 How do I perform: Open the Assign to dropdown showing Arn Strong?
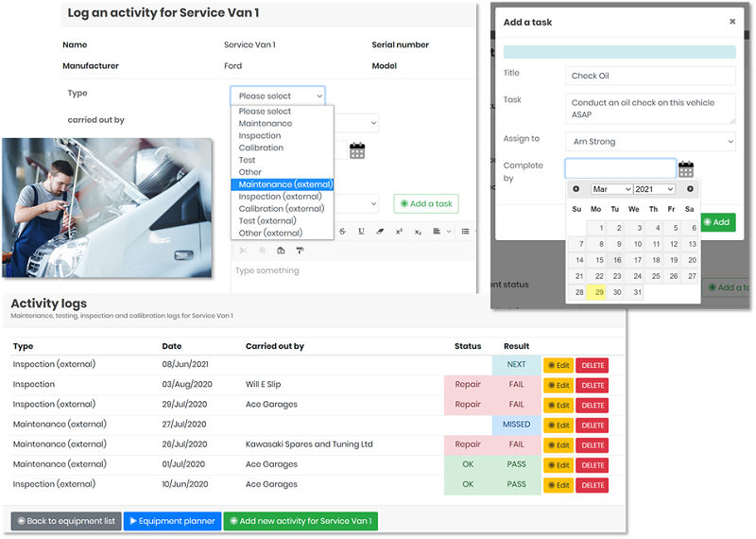650,142
